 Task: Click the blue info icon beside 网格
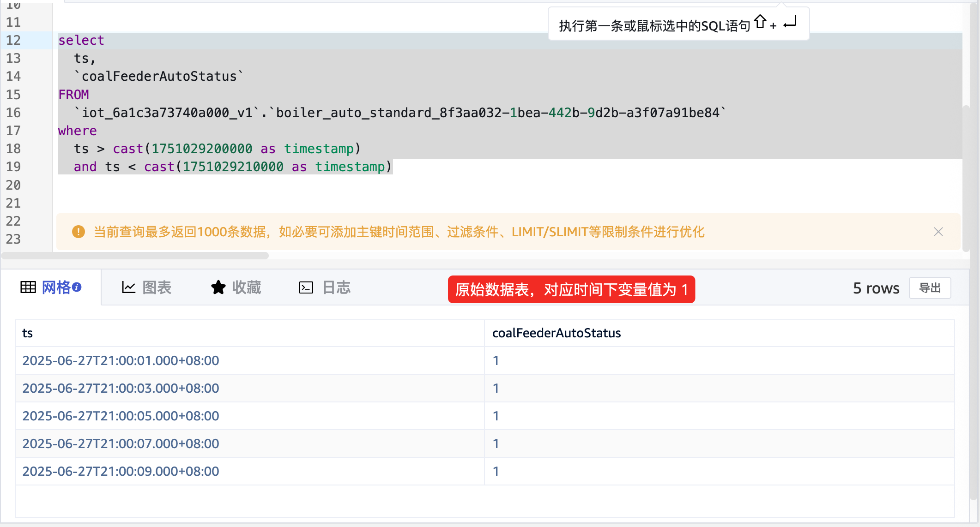click(x=77, y=287)
